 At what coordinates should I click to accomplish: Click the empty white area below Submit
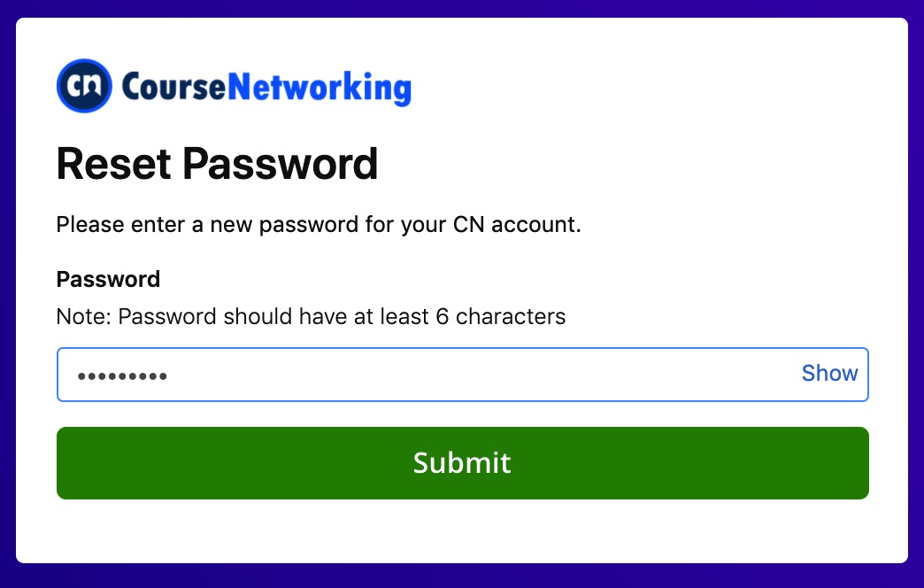click(x=463, y=530)
